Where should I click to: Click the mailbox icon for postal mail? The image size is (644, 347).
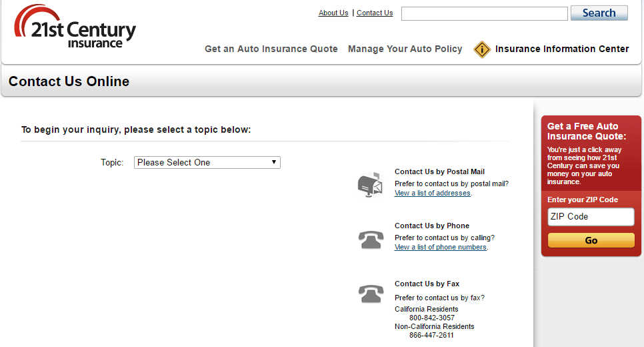[370, 185]
